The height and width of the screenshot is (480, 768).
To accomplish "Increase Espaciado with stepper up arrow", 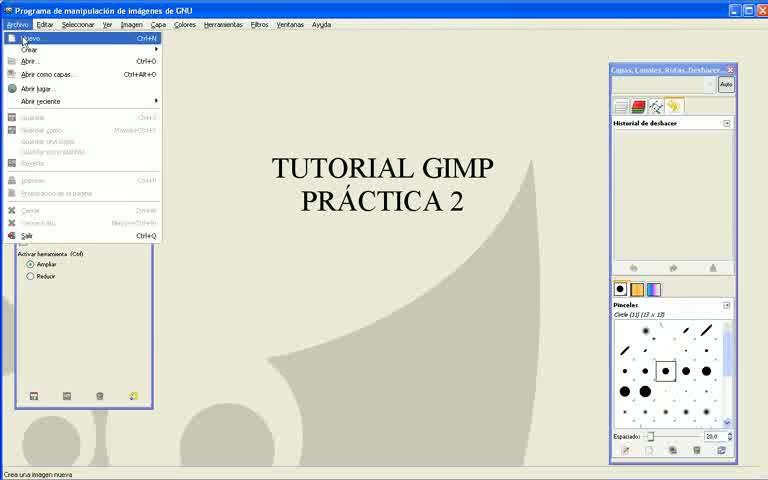I will tap(730, 434).
